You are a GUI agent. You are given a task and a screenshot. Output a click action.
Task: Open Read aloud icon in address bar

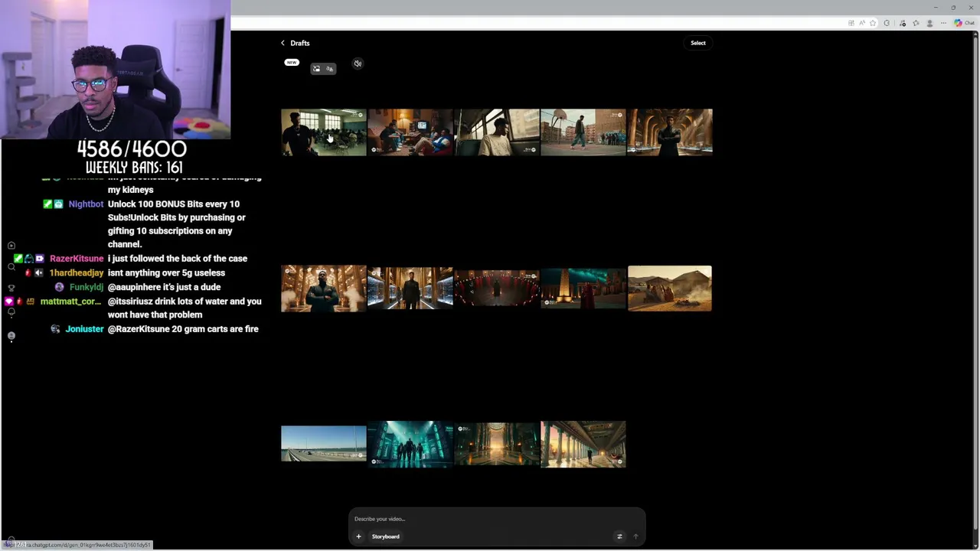(x=862, y=23)
